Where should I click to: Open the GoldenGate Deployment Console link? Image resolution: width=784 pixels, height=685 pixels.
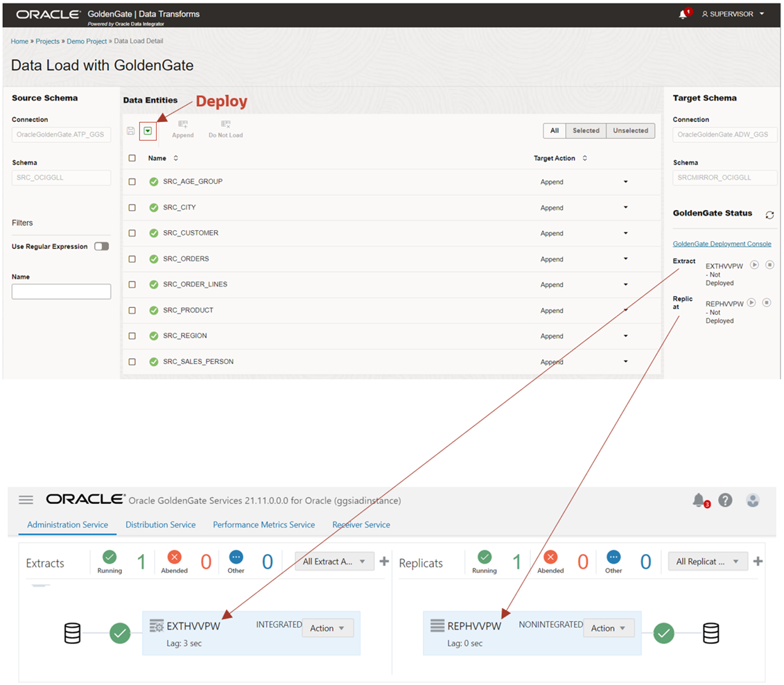click(x=722, y=243)
